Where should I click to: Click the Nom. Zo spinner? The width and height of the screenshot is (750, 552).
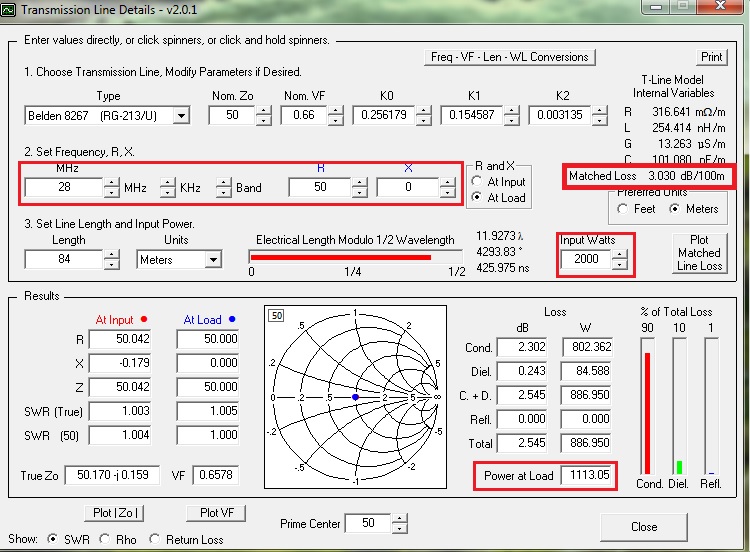[263, 115]
